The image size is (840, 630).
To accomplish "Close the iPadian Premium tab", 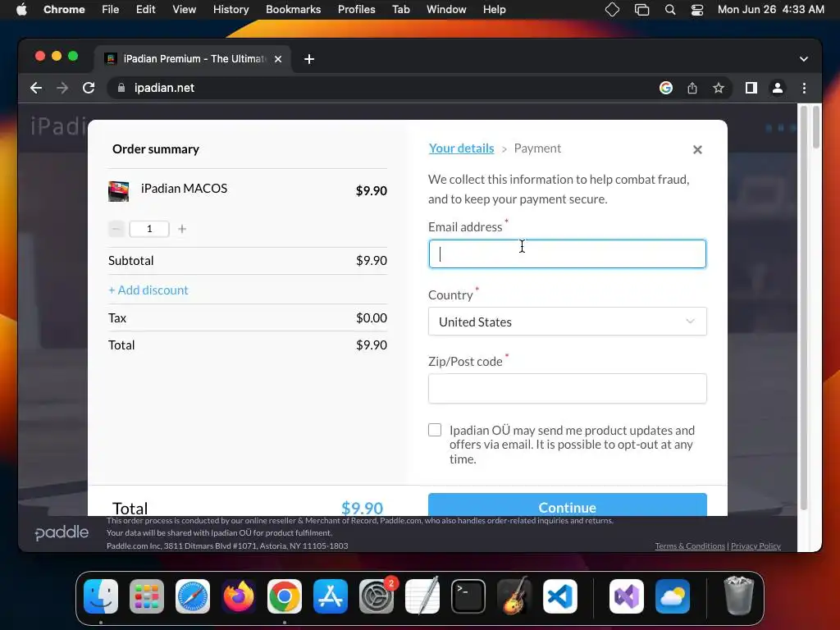I will pos(278,59).
